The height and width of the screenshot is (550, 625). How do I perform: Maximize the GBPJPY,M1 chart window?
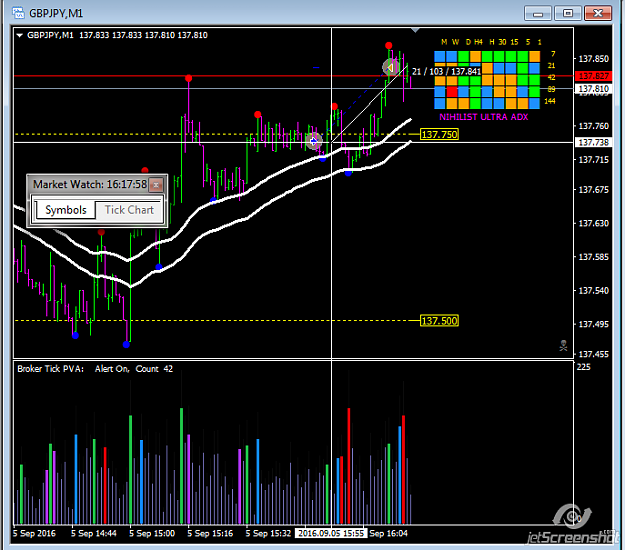568,13
